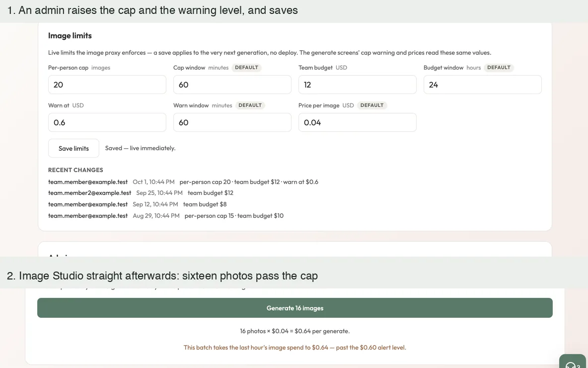Generate 16 images
This screenshot has width=588, height=368.
(295, 308)
